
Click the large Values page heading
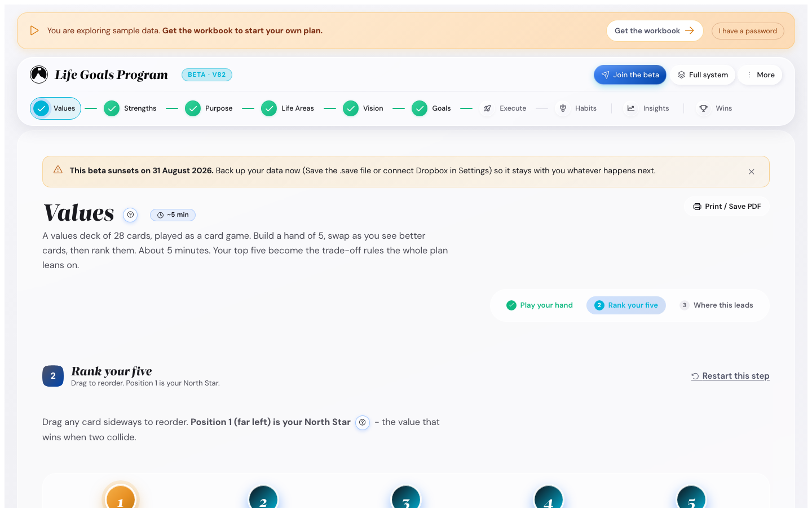click(x=79, y=213)
